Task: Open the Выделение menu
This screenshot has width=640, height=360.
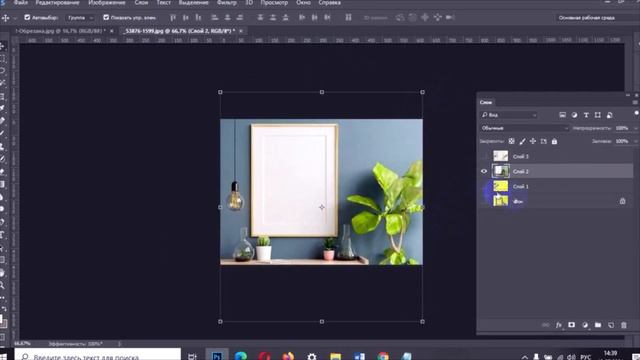Action: (193, 3)
